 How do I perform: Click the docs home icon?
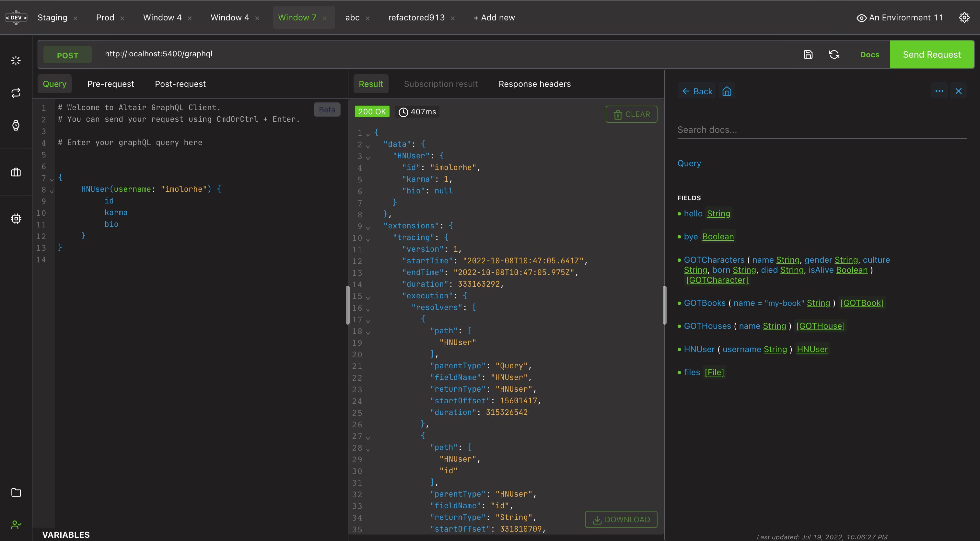pyautogui.click(x=727, y=91)
